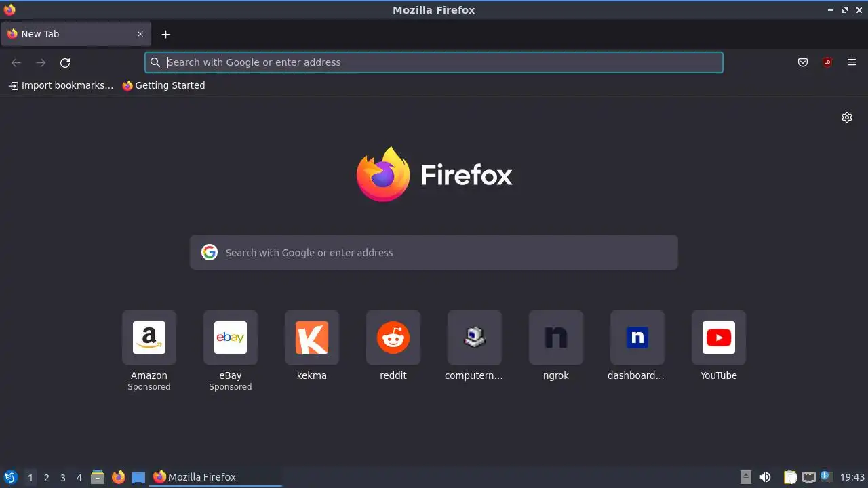Go back one page
Screen dimensions: 868x488
[x=16, y=62]
